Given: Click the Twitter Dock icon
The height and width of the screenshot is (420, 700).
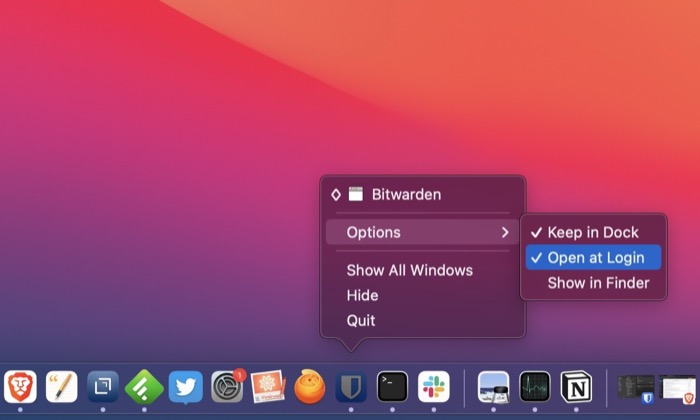Looking at the screenshot, I should (186, 386).
